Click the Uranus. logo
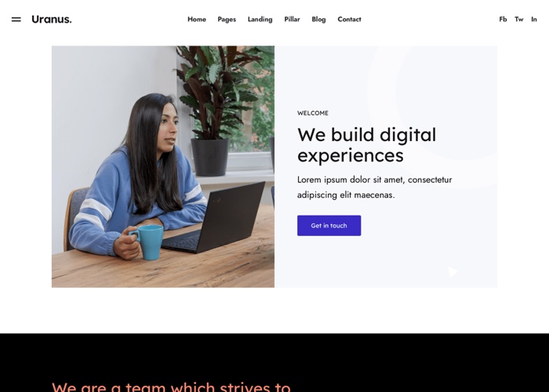Screen dimensions: 549x392 click(52, 20)
